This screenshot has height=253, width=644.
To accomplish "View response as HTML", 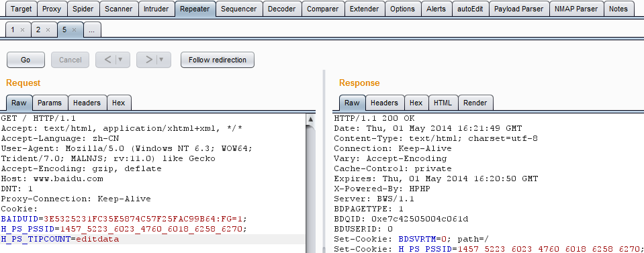I will 443,103.
